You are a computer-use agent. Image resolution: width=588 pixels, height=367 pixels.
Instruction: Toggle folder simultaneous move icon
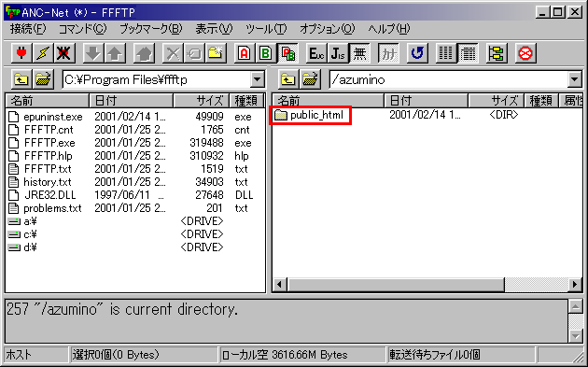coord(497,53)
